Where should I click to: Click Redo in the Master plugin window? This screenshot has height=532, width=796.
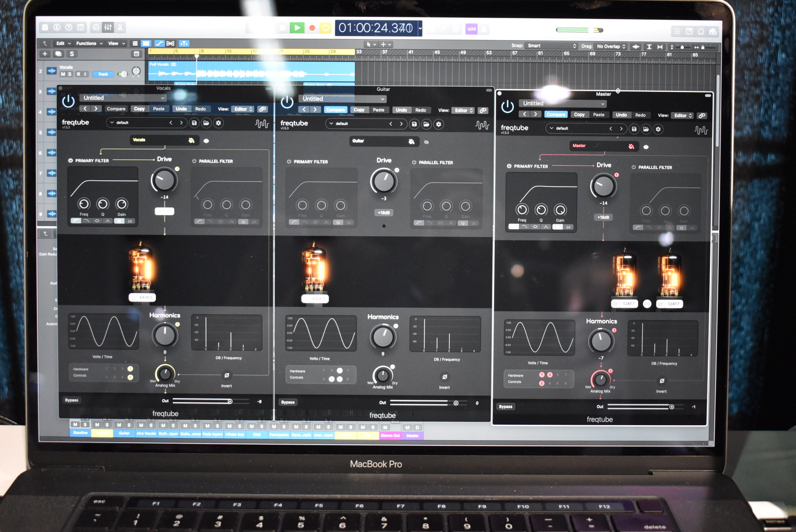tap(640, 115)
